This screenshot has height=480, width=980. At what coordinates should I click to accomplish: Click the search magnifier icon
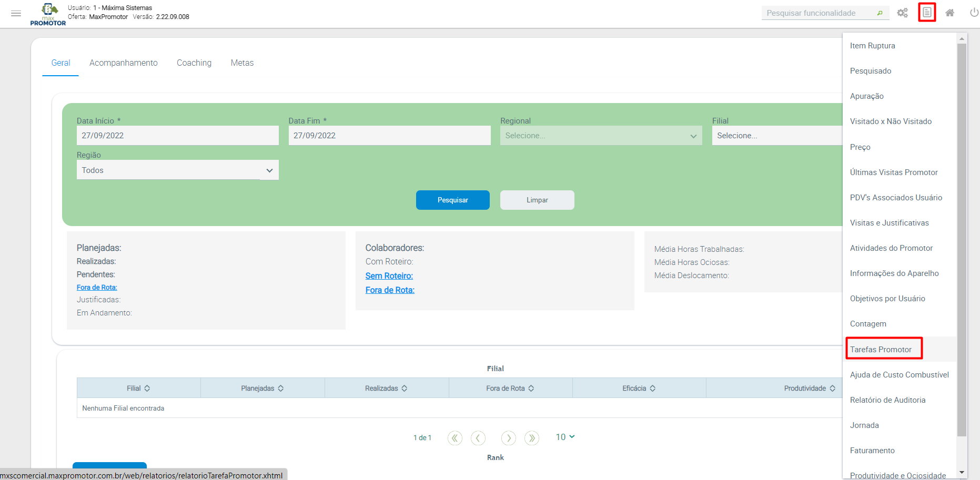[x=880, y=13]
